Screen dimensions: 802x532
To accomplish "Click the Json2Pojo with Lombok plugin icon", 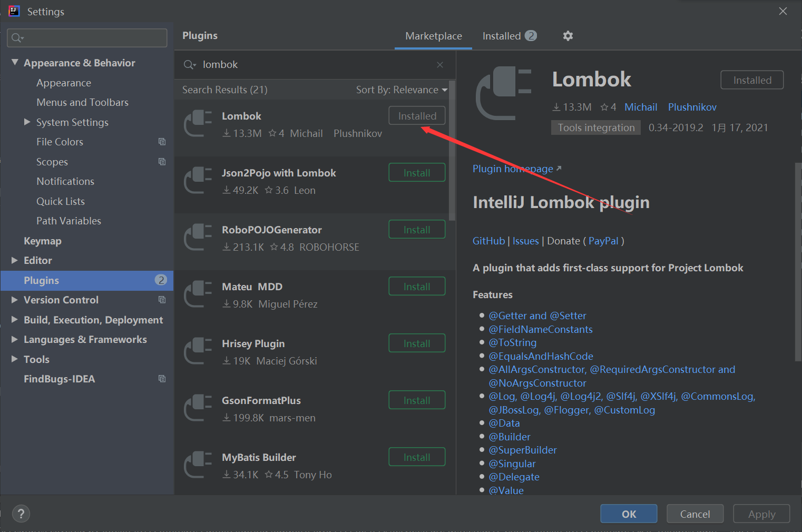I will pyautogui.click(x=198, y=181).
